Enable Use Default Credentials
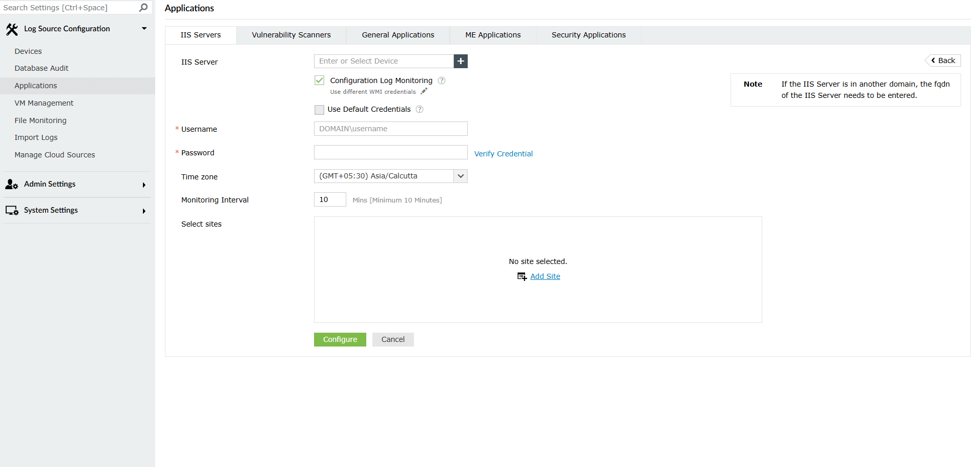This screenshot has width=980, height=467. (319, 109)
